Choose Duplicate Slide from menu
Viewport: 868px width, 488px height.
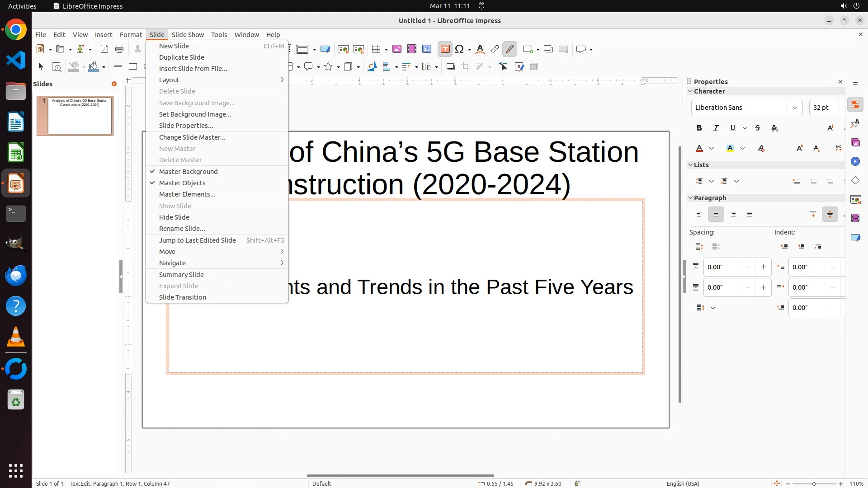click(182, 57)
